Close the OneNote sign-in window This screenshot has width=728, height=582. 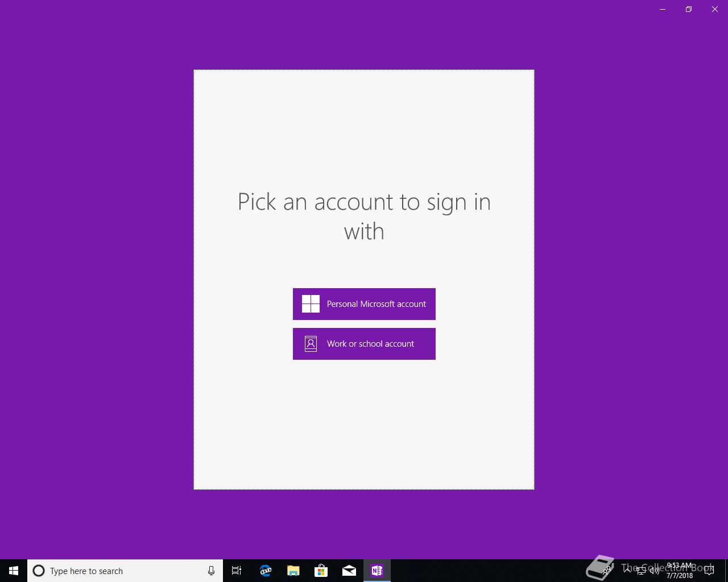tap(715, 9)
